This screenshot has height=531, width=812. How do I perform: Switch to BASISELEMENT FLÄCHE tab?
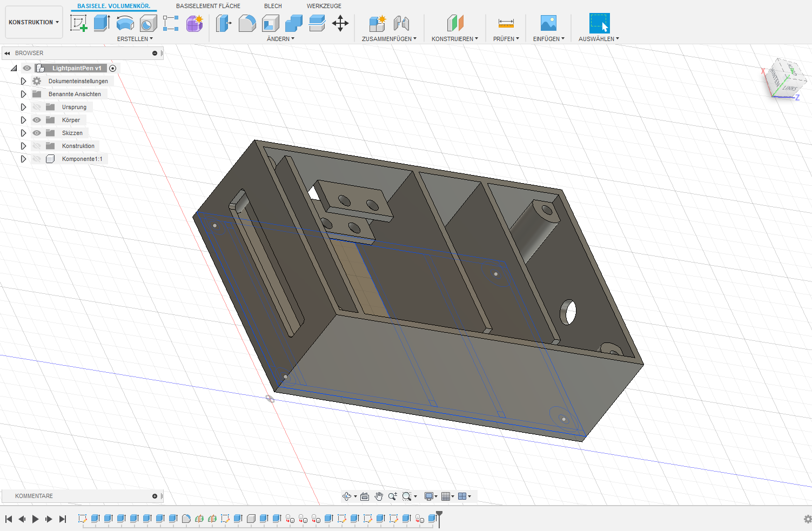pos(208,6)
